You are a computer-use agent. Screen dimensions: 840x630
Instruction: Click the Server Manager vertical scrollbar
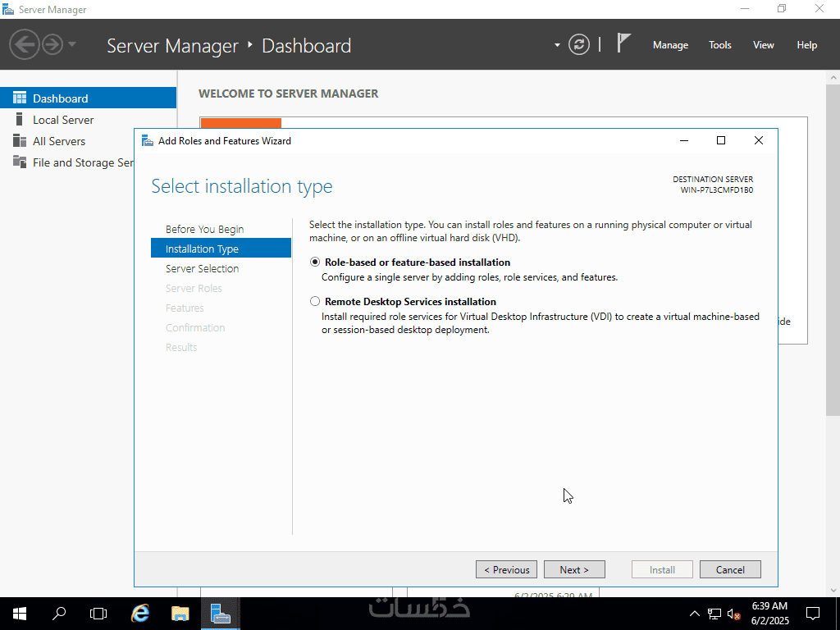click(x=833, y=249)
